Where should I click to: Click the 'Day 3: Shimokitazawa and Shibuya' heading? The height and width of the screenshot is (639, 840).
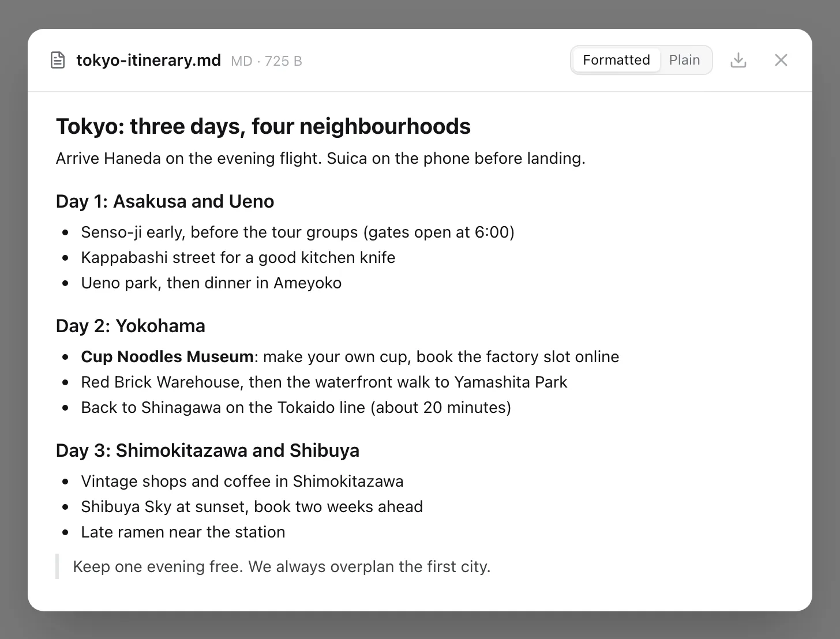[x=208, y=450]
